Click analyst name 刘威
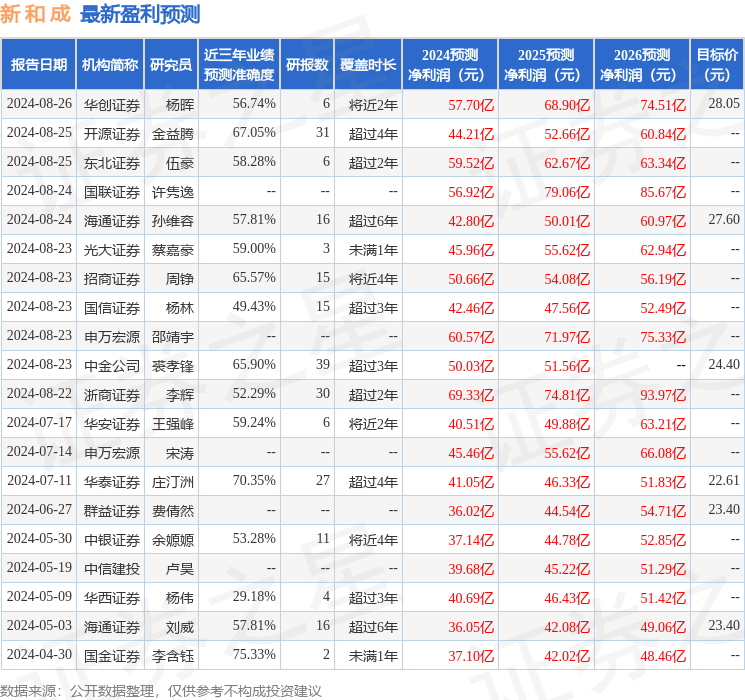745x700 pixels. click(x=180, y=627)
